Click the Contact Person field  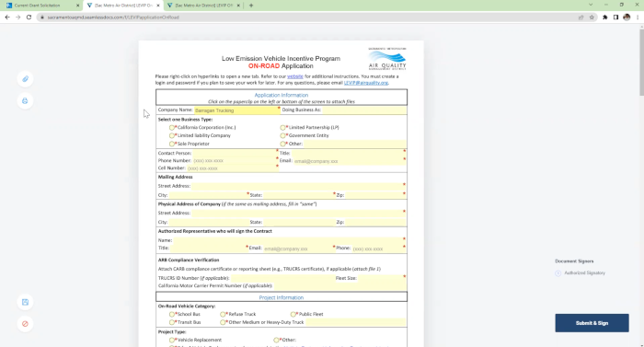235,153
